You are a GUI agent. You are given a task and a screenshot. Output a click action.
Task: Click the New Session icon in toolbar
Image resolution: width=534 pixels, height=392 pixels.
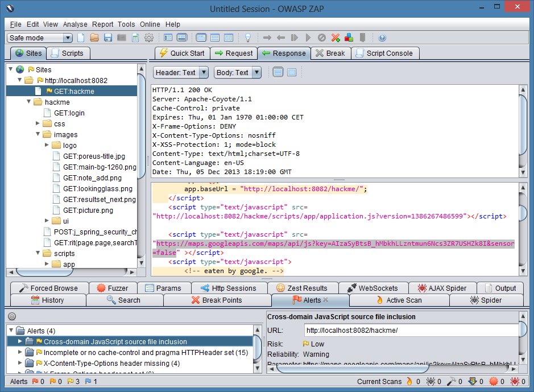[81, 38]
